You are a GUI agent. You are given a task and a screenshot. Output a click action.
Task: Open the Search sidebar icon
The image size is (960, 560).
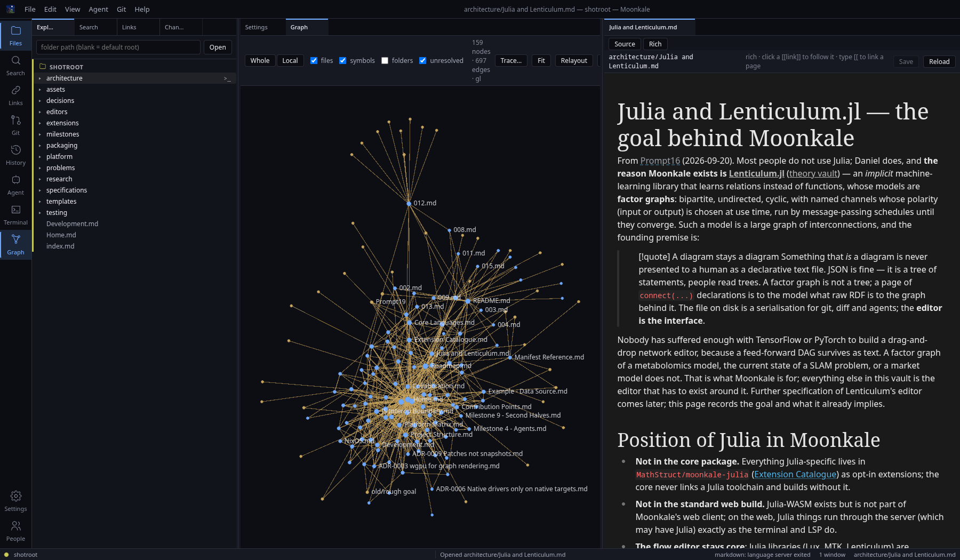click(15, 66)
